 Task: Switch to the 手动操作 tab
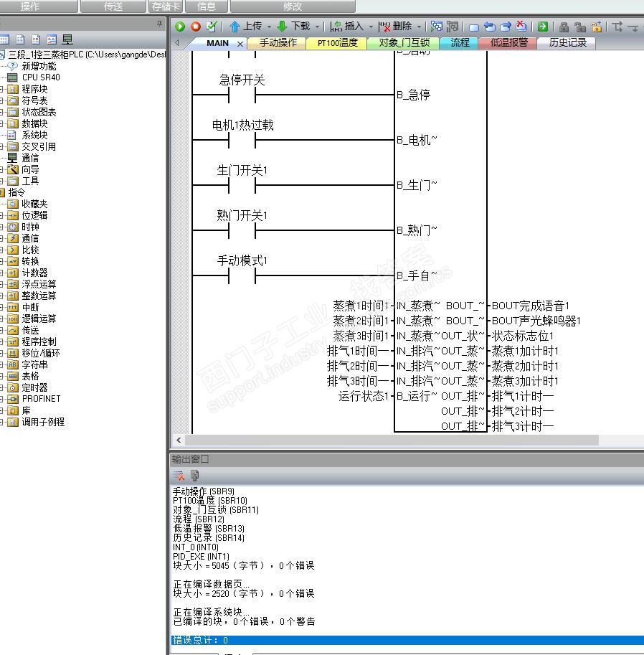coord(278,43)
